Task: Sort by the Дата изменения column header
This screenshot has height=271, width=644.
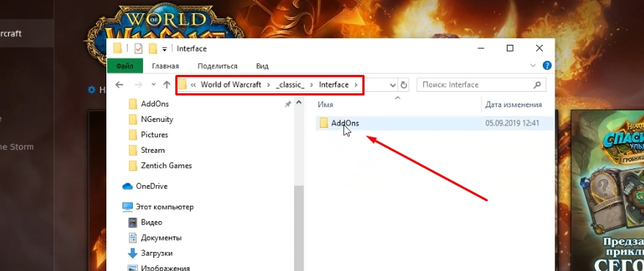Action: (x=513, y=105)
